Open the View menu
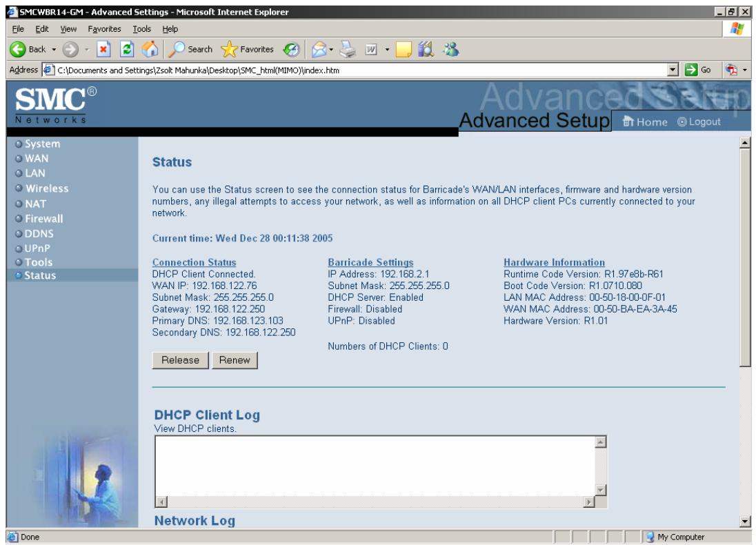756x545 pixels. click(x=68, y=29)
